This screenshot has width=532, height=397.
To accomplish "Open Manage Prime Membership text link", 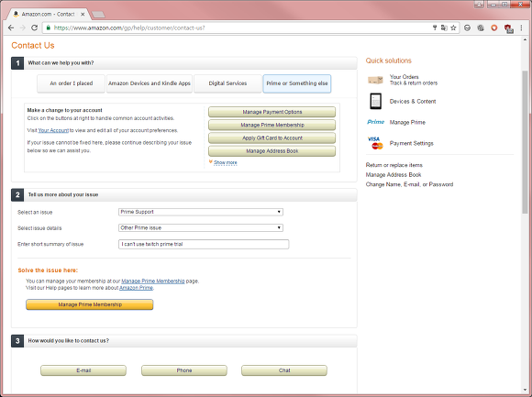I will click(153, 281).
